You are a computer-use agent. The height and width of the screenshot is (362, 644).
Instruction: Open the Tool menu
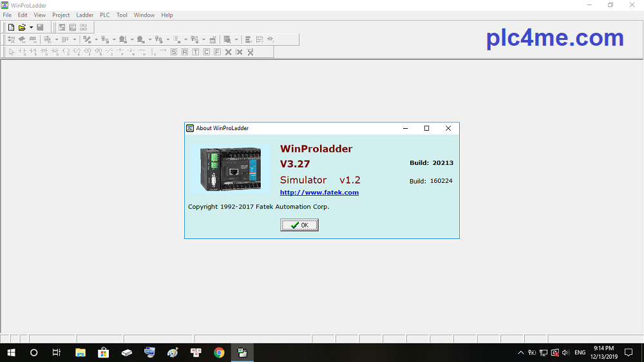(x=122, y=15)
